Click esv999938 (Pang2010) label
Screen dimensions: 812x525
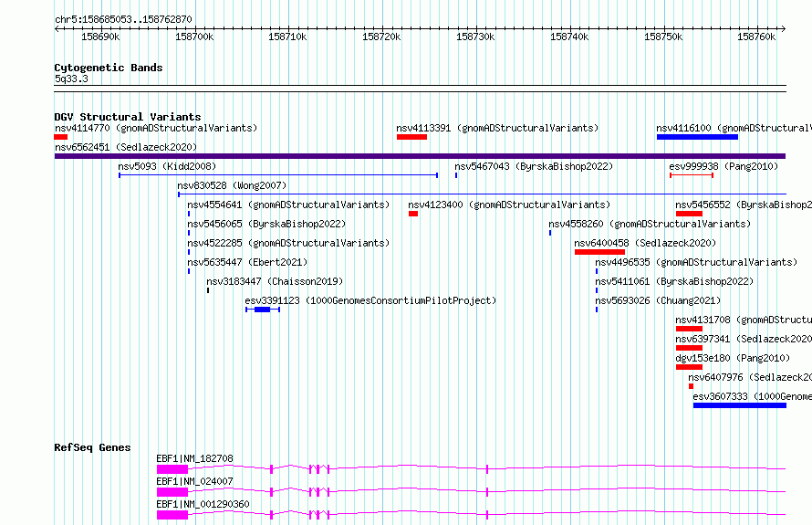pyautogui.click(x=724, y=166)
